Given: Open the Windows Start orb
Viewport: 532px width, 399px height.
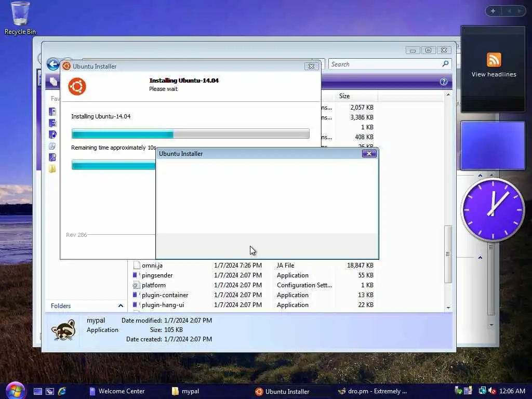Looking at the screenshot, I should tap(15, 391).
